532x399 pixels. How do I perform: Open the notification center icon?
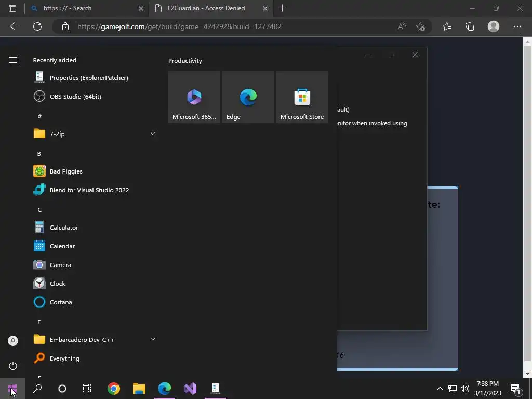tap(516, 389)
